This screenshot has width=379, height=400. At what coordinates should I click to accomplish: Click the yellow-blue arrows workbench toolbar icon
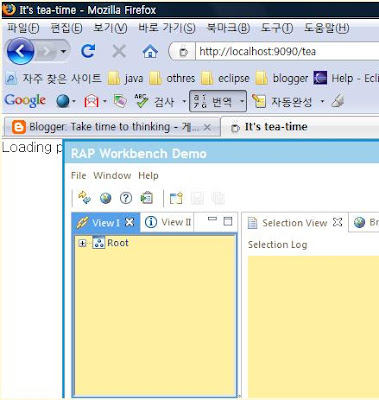pyautogui.click(x=84, y=198)
